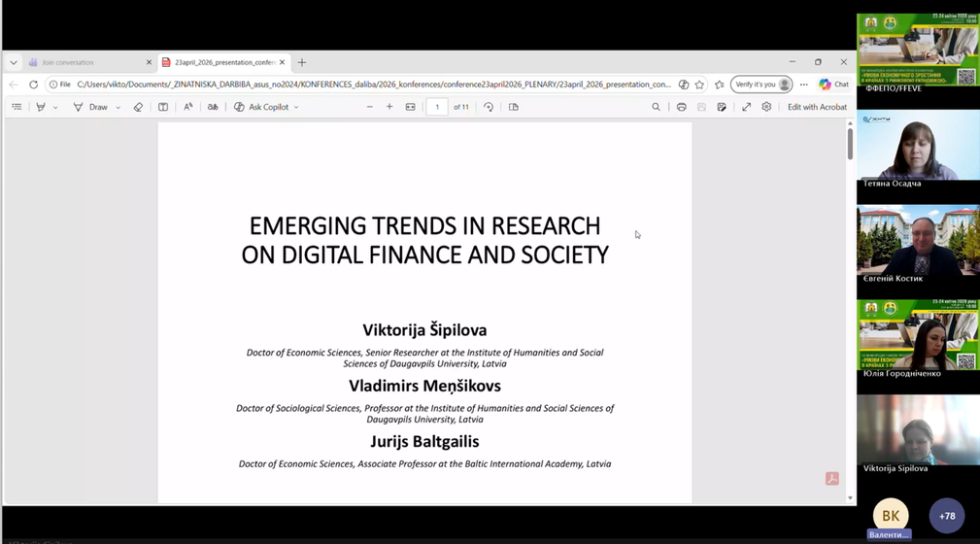Click the Zoom in plus icon
Screen dimensions: 980x544
(x=389, y=107)
